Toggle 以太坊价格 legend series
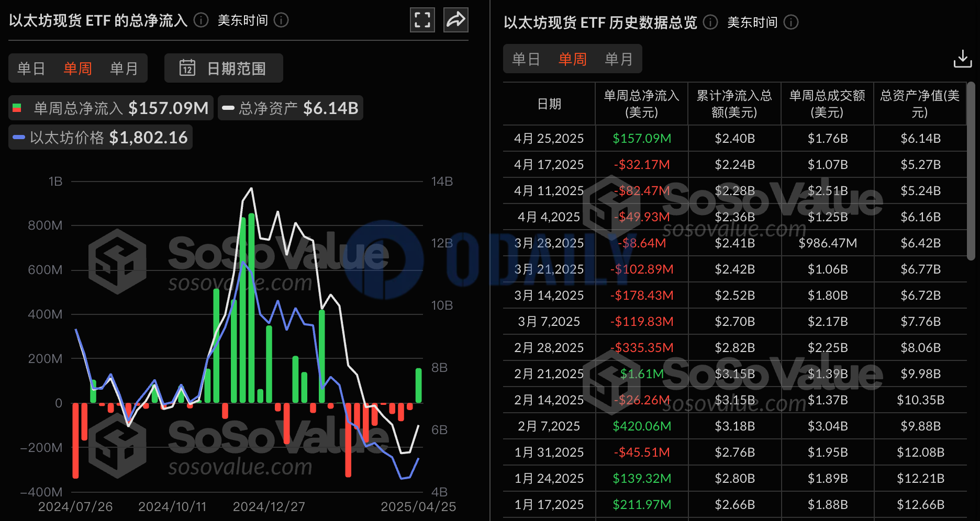Viewport: 980px width, 521px height. (x=101, y=137)
